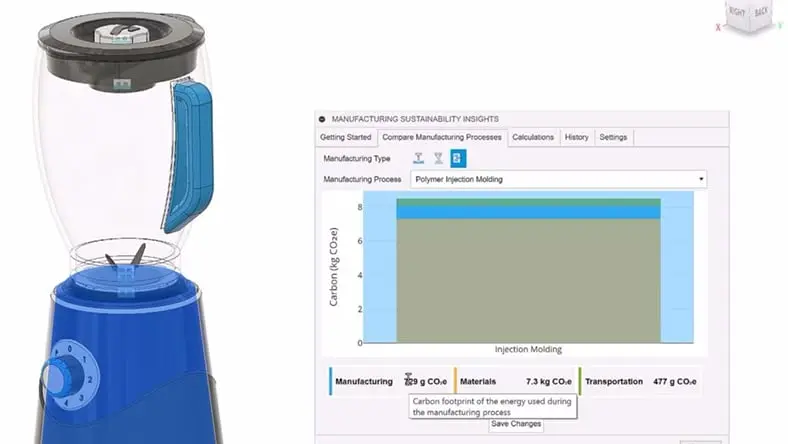Collapse the Manufacturing Sustainability Insights panel
The height and width of the screenshot is (444, 788).
click(x=322, y=119)
